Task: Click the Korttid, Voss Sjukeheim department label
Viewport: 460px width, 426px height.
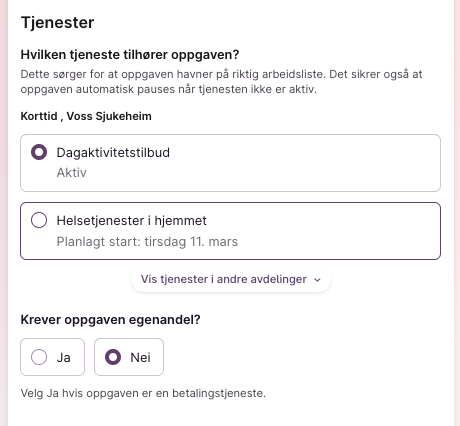Action: pyautogui.click(x=86, y=116)
